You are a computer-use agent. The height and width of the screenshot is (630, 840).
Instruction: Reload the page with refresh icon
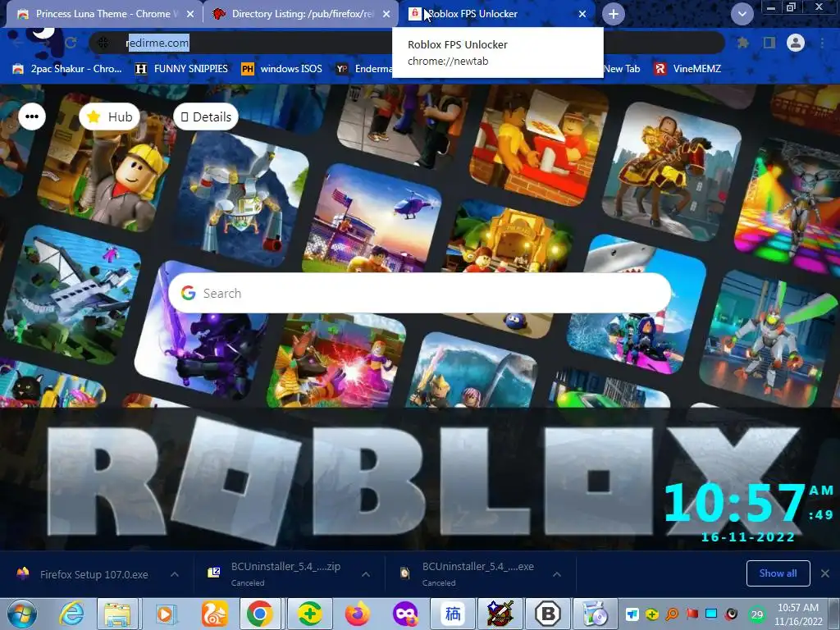click(71, 43)
